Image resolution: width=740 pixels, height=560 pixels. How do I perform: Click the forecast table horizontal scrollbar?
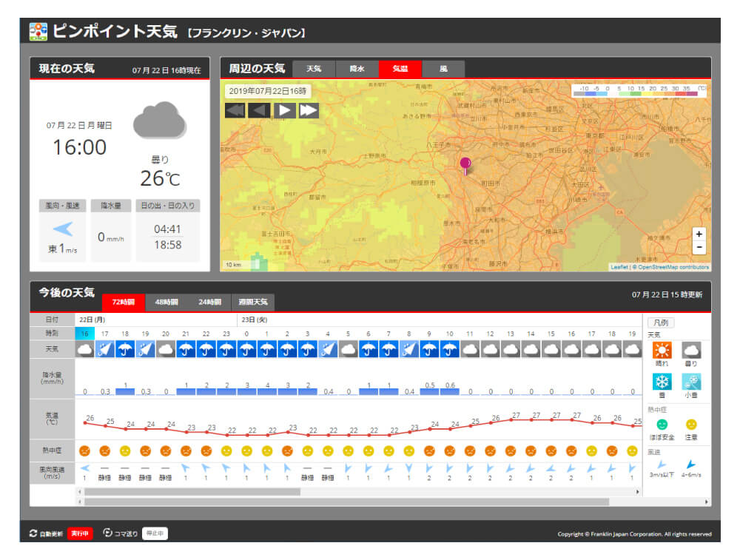[x=192, y=491]
